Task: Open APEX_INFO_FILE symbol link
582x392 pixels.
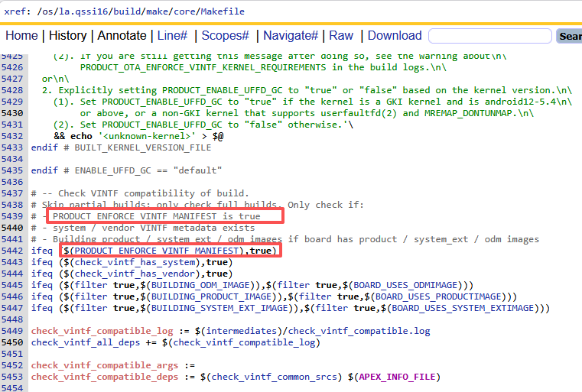Action: (x=397, y=377)
